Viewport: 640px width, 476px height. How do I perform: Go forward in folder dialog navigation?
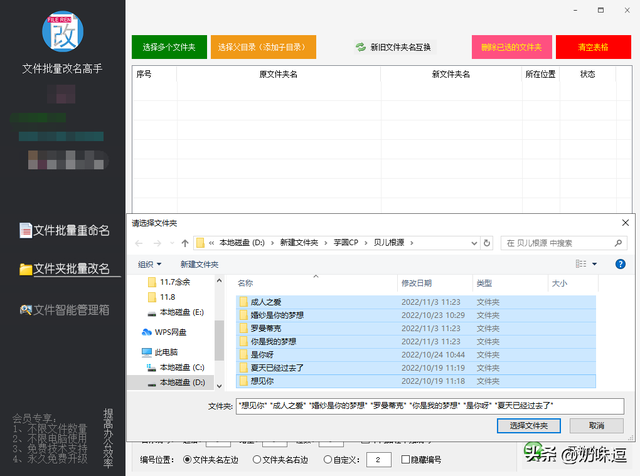(x=157, y=243)
